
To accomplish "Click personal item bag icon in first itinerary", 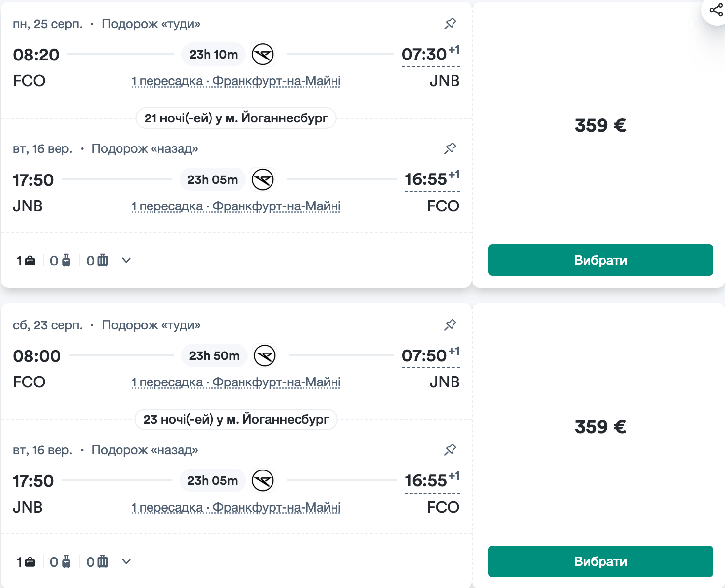I will (30, 261).
